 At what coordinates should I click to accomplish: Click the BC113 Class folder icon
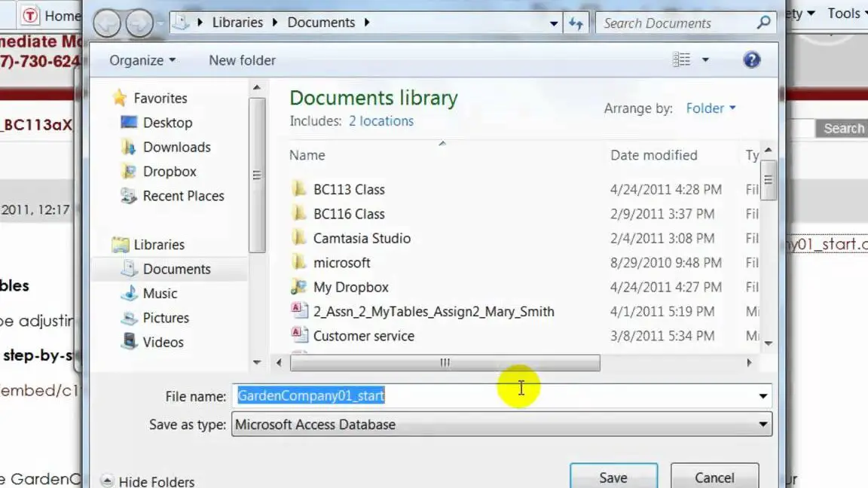pos(299,189)
